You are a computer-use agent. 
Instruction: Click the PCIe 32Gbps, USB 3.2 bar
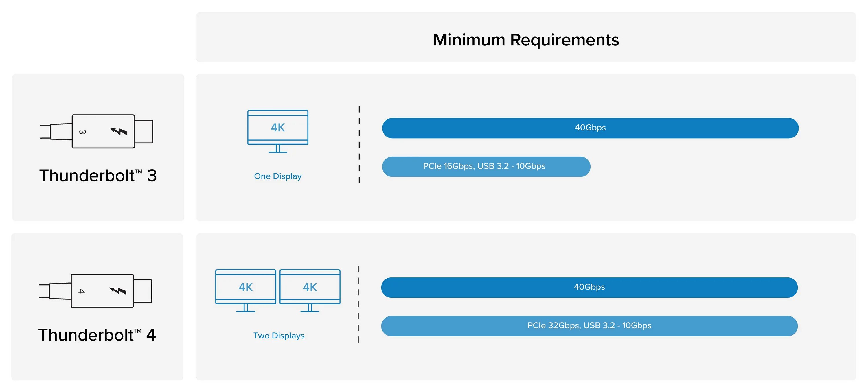589,326
